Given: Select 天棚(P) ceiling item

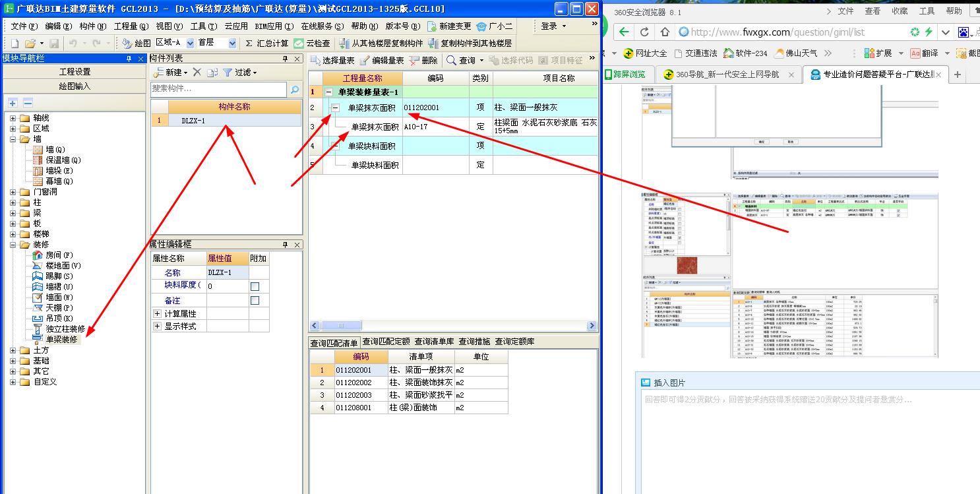Looking at the screenshot, I should point(53,308).
